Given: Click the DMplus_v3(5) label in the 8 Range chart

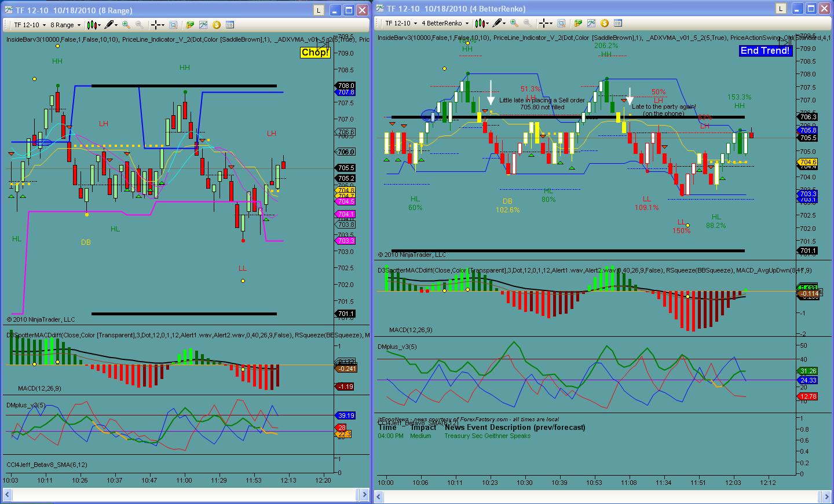Looking at the screenshot, I should point(26,405).
